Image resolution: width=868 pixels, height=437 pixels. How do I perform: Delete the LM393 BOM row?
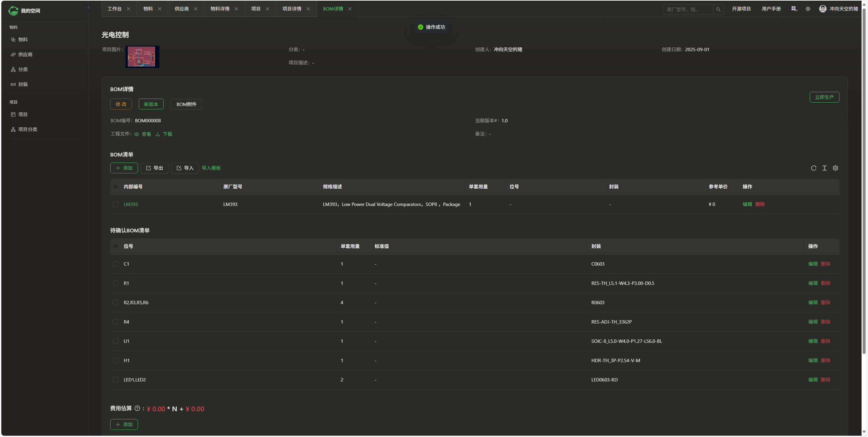[760, 204]
